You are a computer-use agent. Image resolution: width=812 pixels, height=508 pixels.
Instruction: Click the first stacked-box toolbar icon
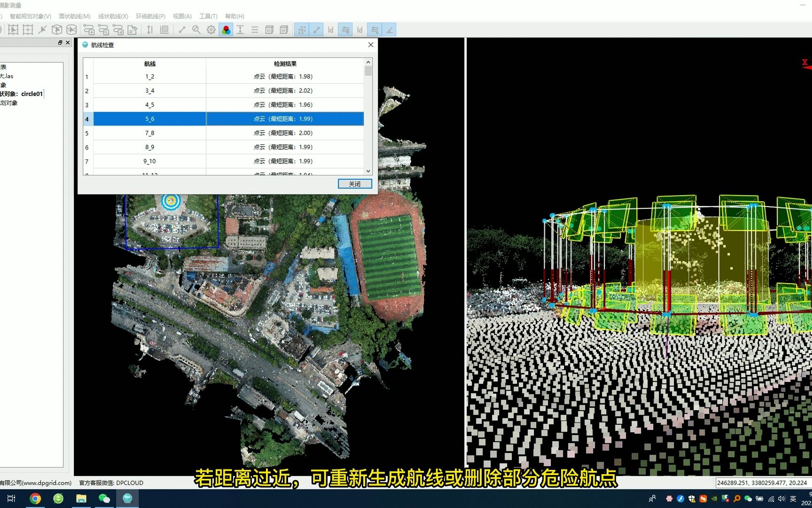[x=269, y=30]
